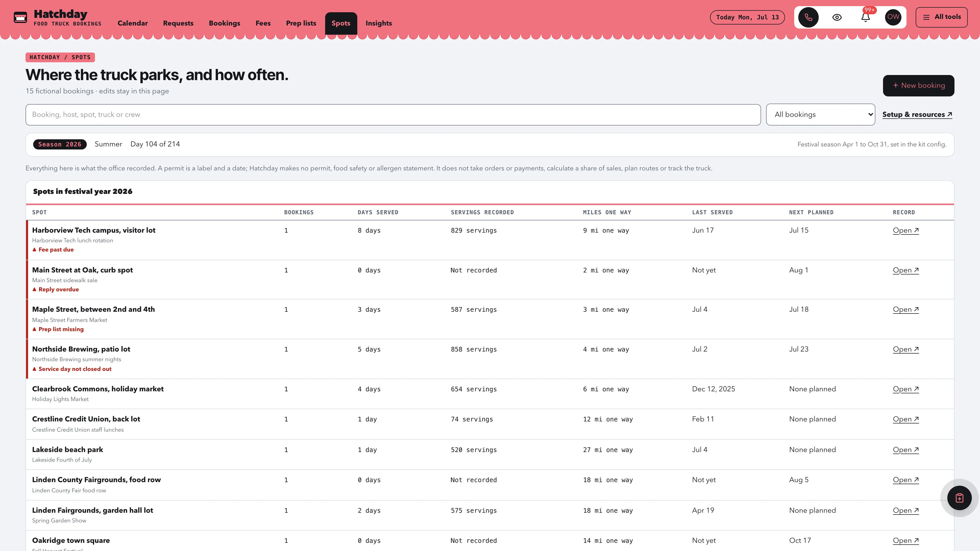Open the Main Street at Oak record
This screenshot has height=551, width=980.
[x=905, y=270]
